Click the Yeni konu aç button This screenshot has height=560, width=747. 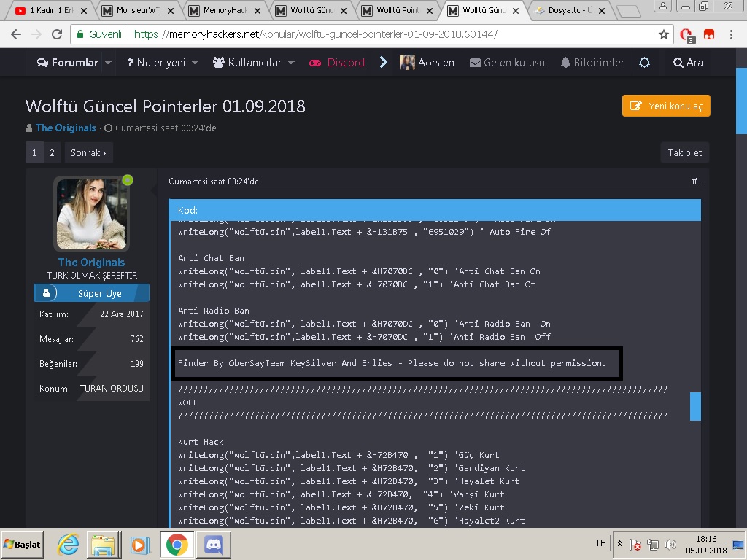(666, 106)
